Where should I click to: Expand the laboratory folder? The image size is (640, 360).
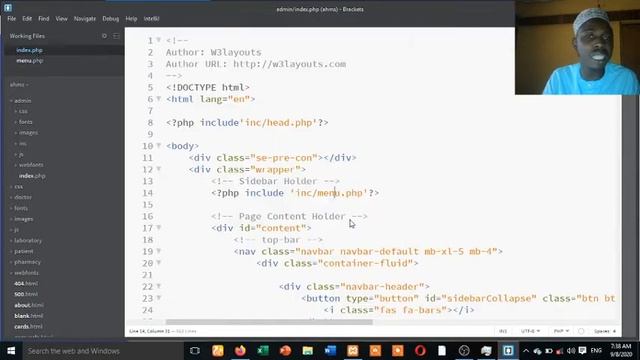pos(27,240)
